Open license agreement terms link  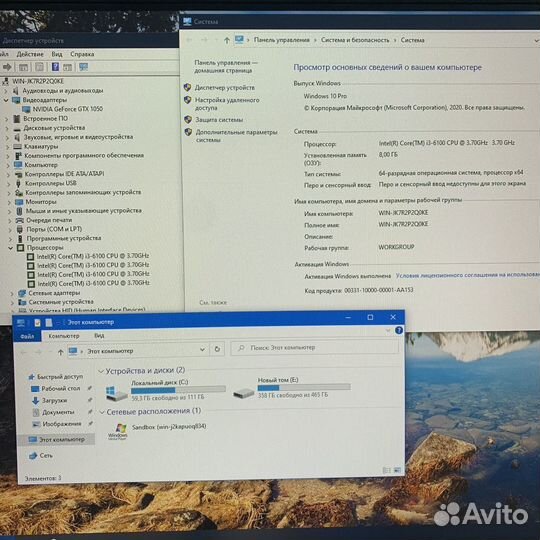click(x=468, y=275)
